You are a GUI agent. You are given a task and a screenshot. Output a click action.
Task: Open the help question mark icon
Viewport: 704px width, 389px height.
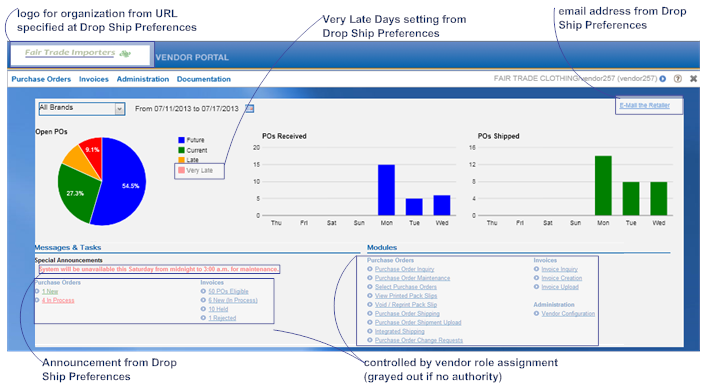point(678,79)
